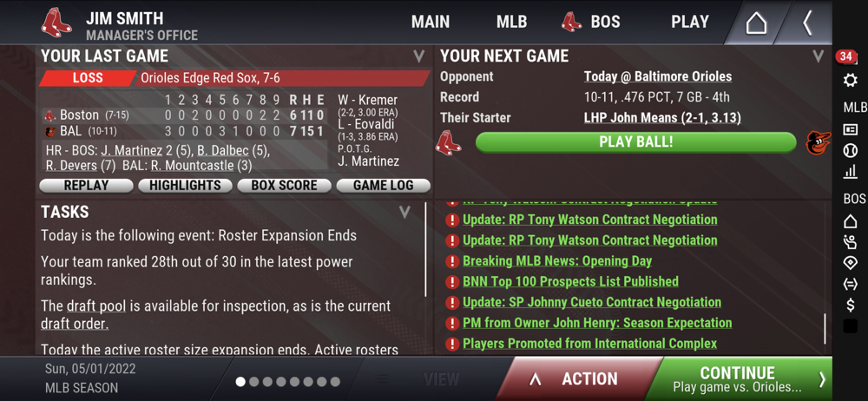This screenshot has width=868, height=401.
Task: Open the MLB news card icon
Action: pyautogui.click(x=850, y=129)
